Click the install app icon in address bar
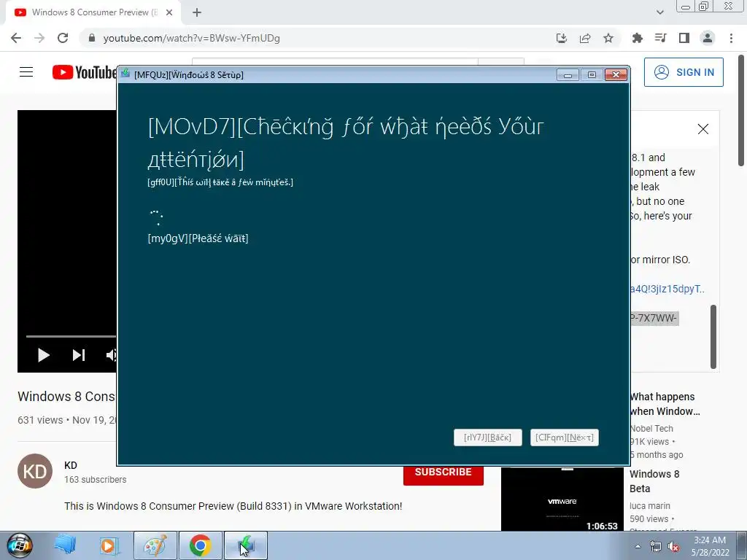The width and height of the screenshot is (747, 560). click(x=562, y=38)
